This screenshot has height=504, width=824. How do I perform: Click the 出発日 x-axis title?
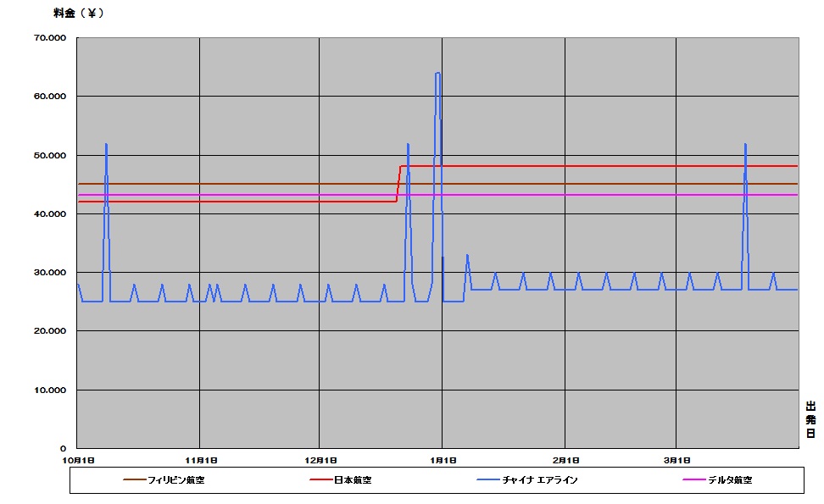[x=810, y=420]
